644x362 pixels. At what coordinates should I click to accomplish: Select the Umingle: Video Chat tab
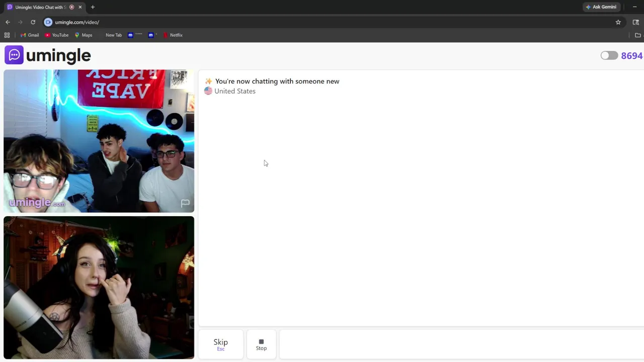(x=44, y=7)
